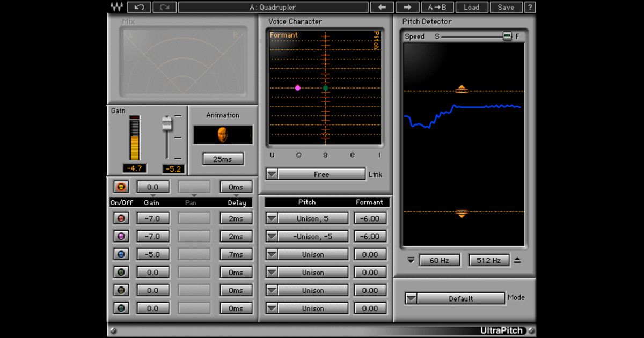Screen dimensions: 644x338
Task: Click the animation face thumbnail
Action: point(223,134)
